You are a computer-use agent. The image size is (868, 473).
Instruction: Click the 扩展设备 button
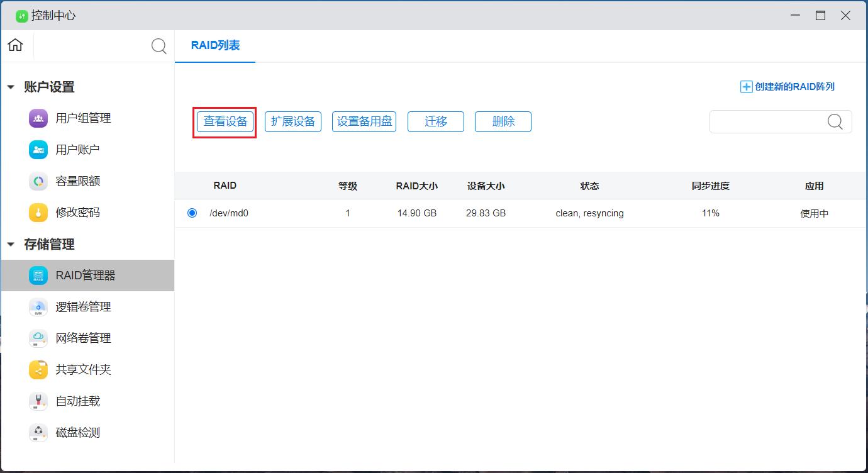pos(293,121)
